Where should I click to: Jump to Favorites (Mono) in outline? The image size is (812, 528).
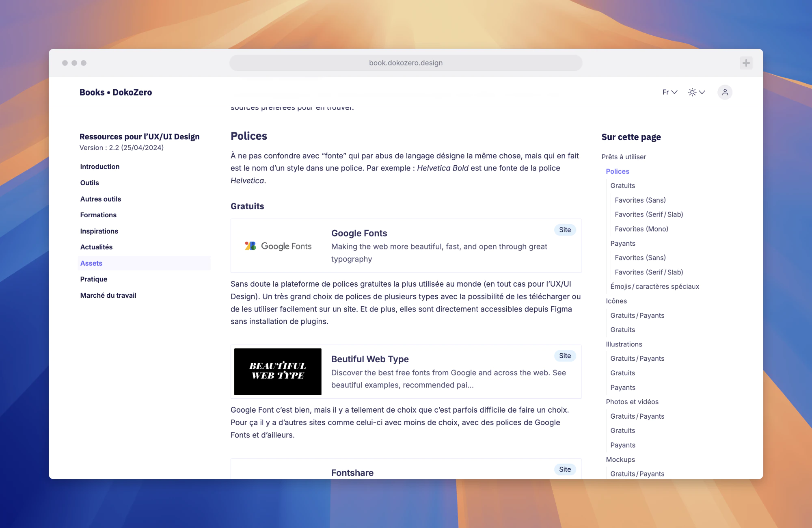tap(641, 229)
